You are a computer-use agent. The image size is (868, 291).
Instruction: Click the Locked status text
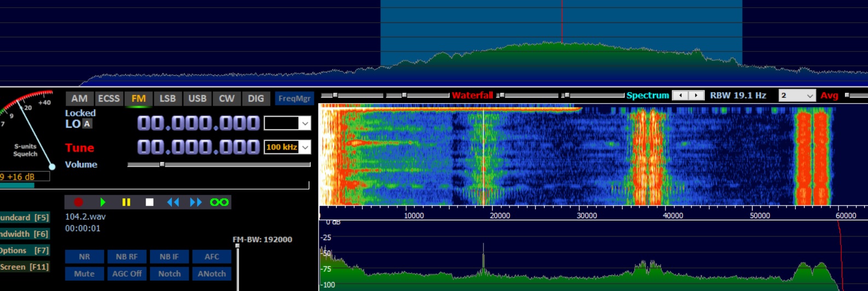point(80,113)
